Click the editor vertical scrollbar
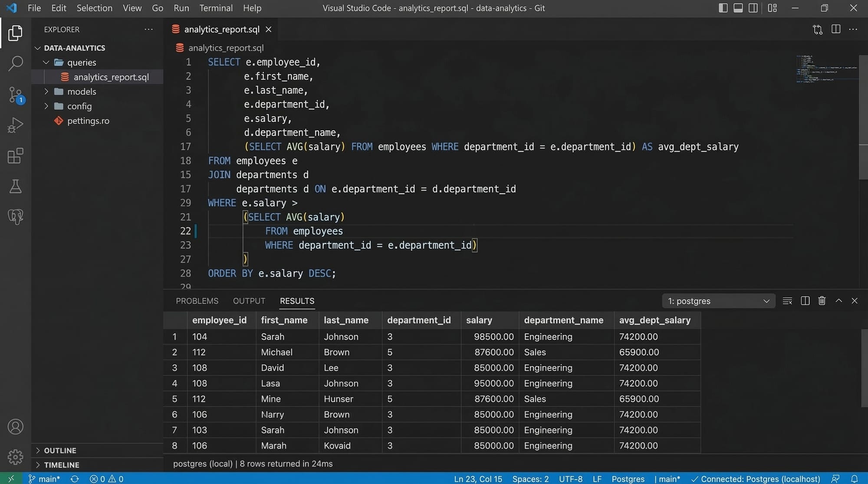868x484 pixels. (x=863, y=117)
